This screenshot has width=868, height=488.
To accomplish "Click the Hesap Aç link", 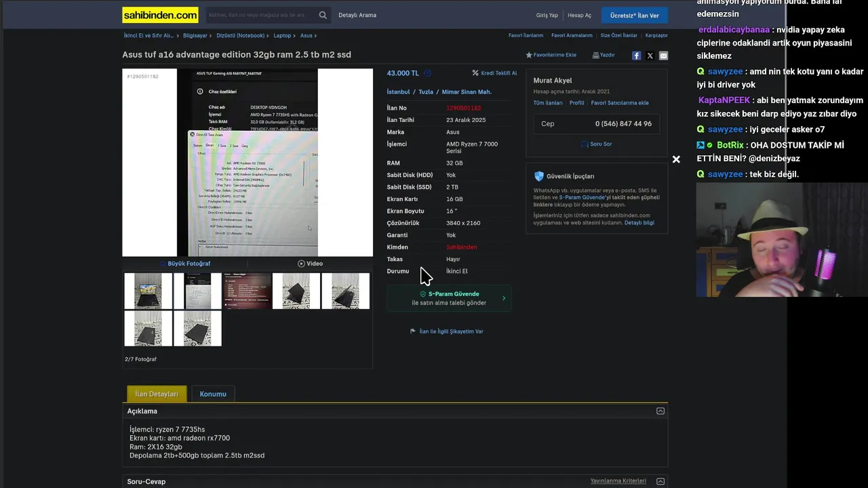I will [x=580, y=15].
